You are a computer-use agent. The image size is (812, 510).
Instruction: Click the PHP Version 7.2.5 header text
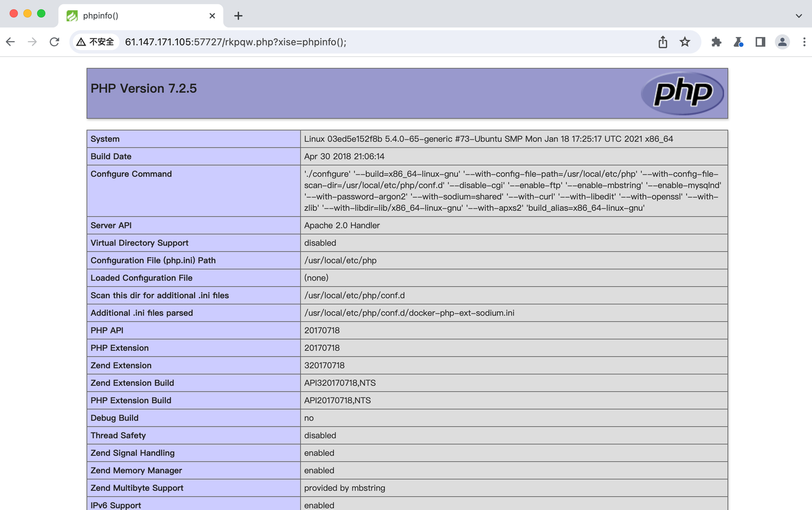point(143,88)
